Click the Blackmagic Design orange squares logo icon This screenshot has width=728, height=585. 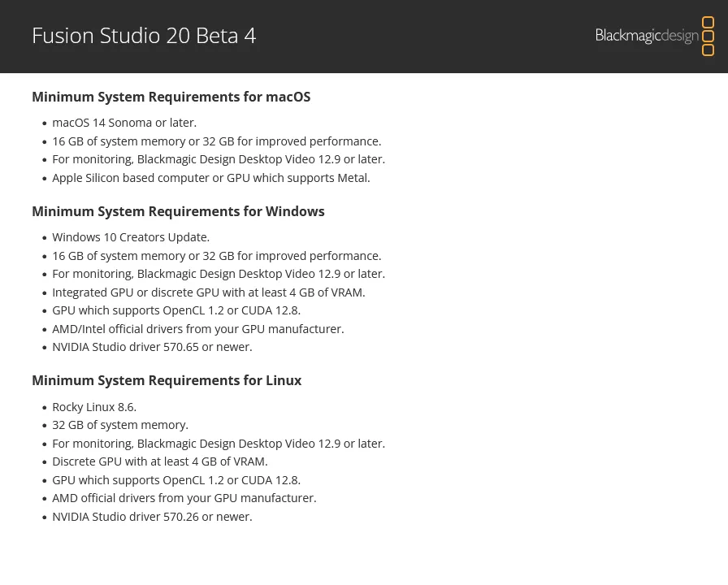click(708, 37)
